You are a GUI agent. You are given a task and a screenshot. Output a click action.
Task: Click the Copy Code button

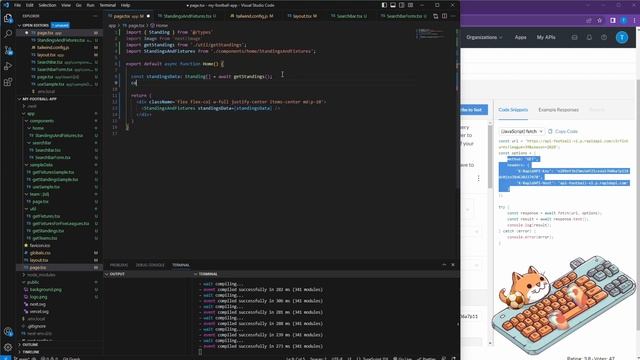[563, 131]
